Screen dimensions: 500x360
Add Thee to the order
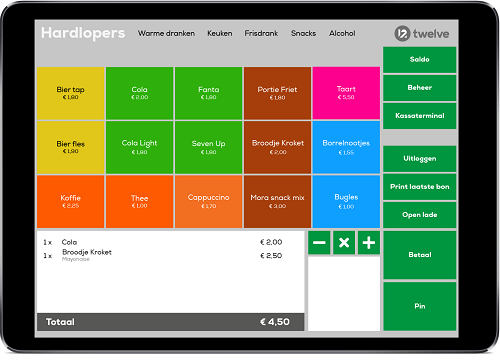(x=139, y=202)
